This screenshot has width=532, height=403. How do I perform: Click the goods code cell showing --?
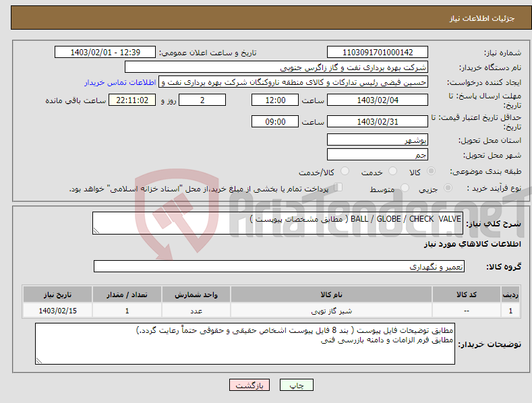467,311
